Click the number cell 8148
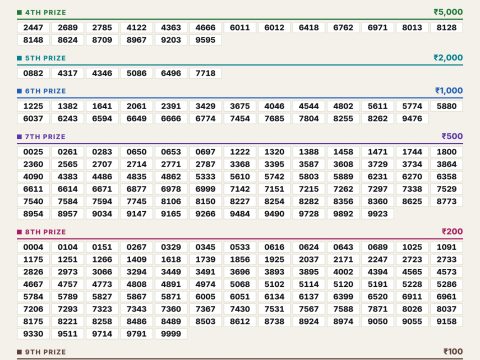 point(33,40)
